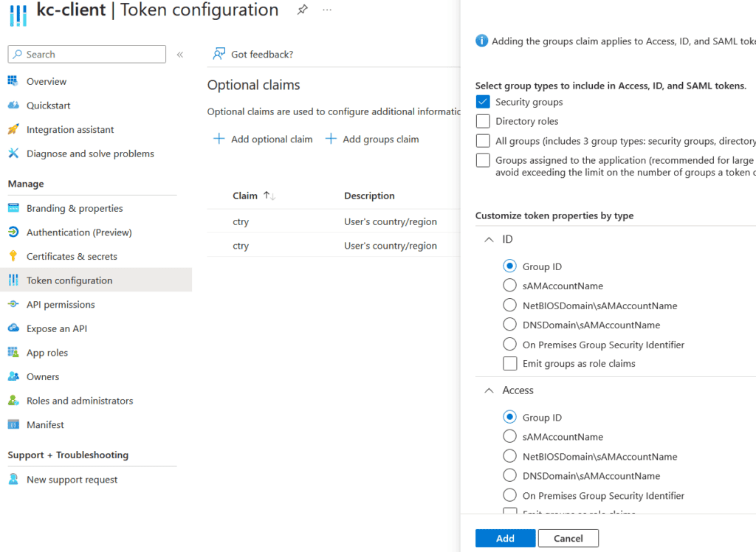This screenshot has width=756, height=552.
Task: Collapse the ID section chevron
Action: 489,240
